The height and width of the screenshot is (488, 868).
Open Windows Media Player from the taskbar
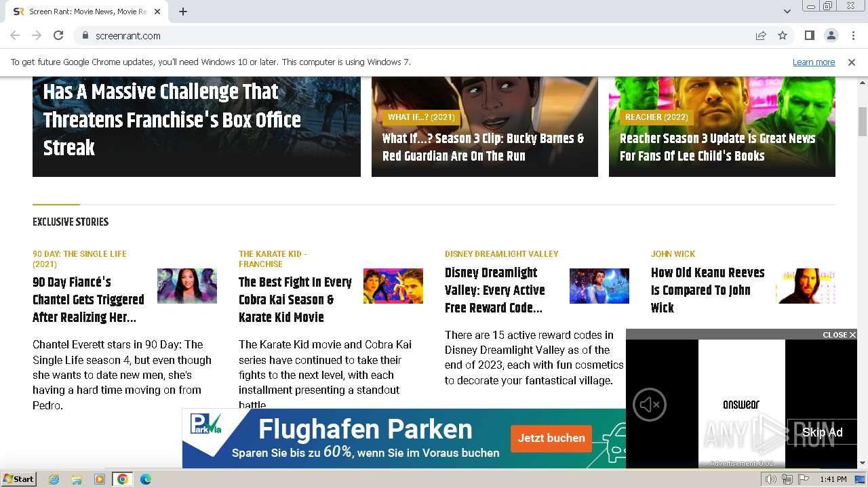point(100,479)
